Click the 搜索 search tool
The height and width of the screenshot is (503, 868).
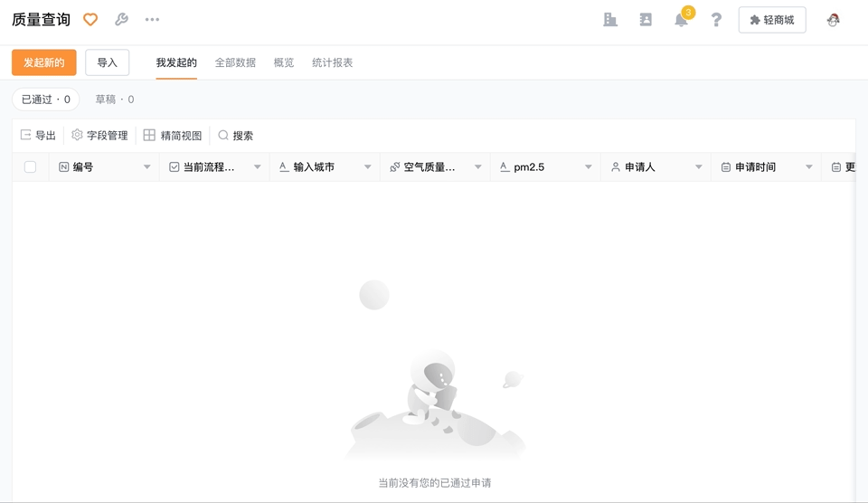coord(236,136)
